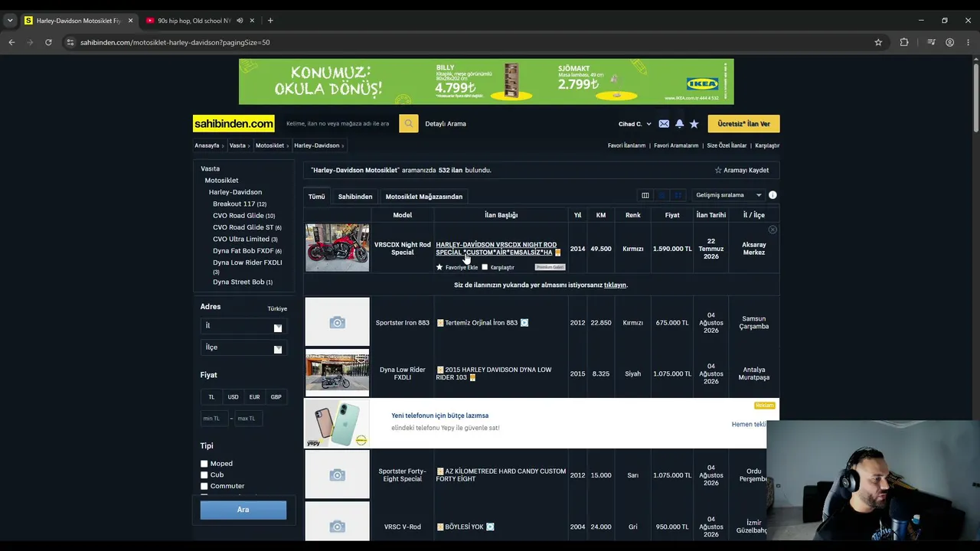Open the Gelişmiş sıralama sort dropdown
The image size is (980, 551).
728,195
